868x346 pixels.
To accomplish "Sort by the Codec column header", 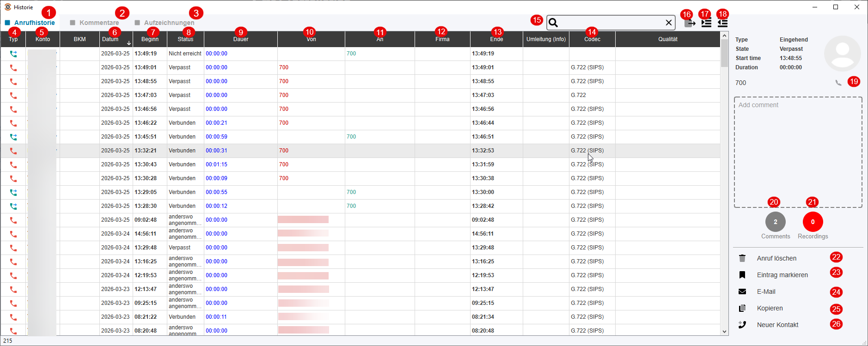I will tap(592, 39).
